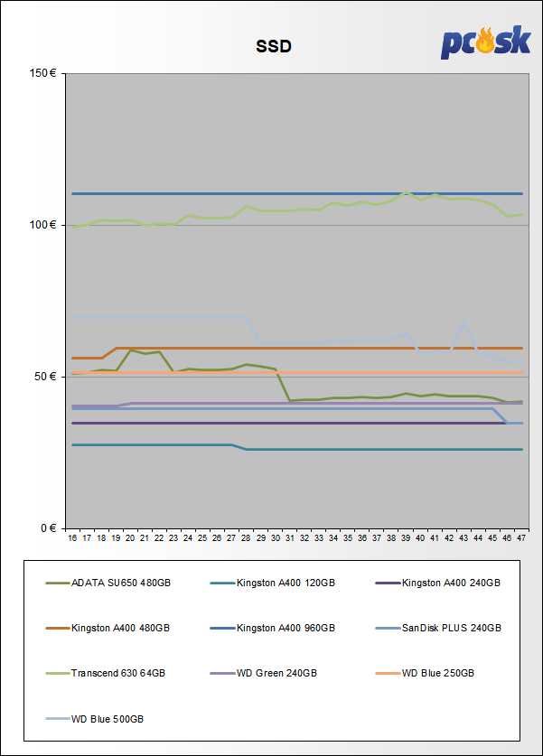Image resolution: width=543 pixels, height=756 pixels.
Task: Click week 47 on the x-axis
Action: point(521,538)
